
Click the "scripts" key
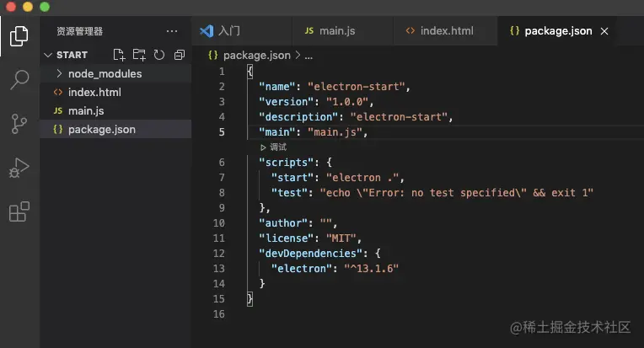(x=287, y=163)
